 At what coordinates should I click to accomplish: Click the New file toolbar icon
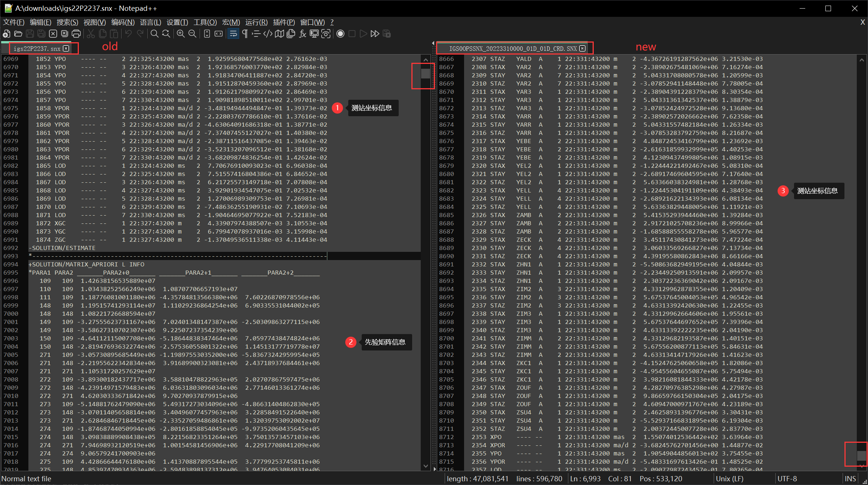[x=6, y=34]
